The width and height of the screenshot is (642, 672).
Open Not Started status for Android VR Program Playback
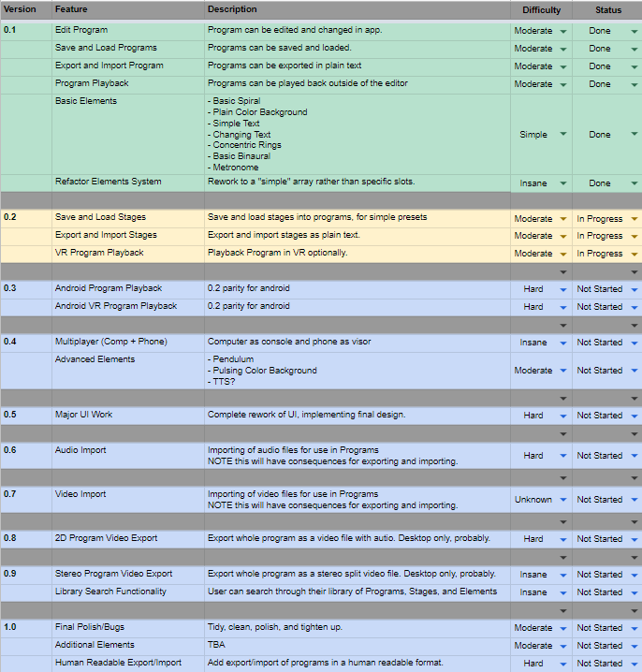click(x=635, y=307)
